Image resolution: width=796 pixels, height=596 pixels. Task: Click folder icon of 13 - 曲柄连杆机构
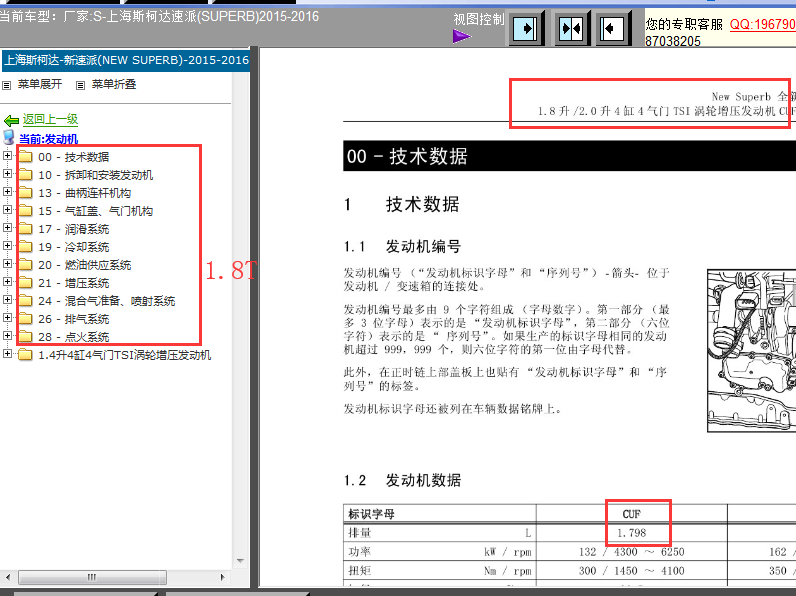25,192
